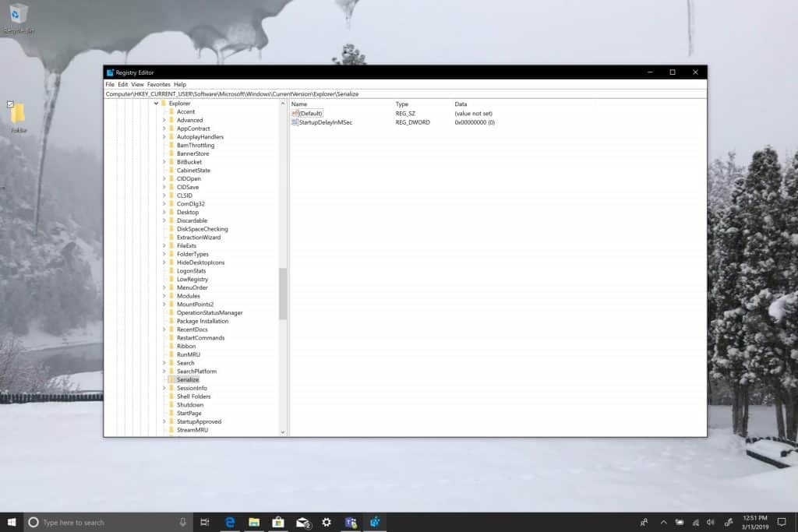Viewport: 798px width, 532px height.
Task: Select the StartupDelayInMSec DWORD value icon
Action: [295, 122]
